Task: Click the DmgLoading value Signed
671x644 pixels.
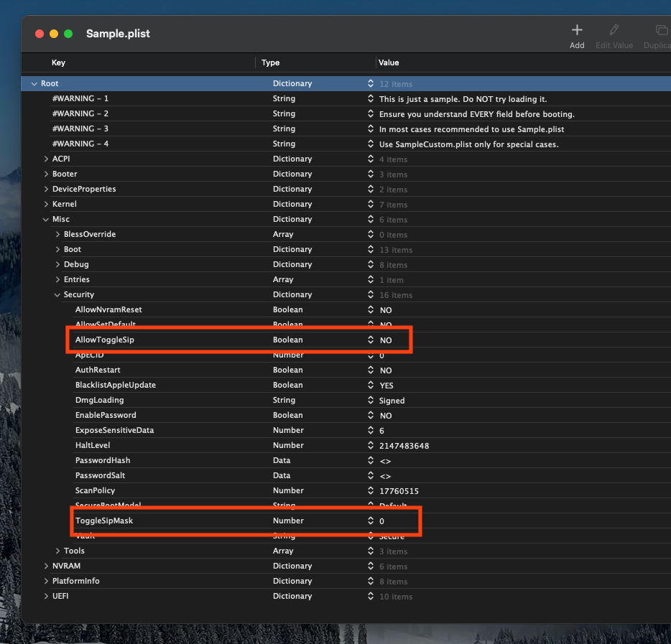Action: [x=392, y=401]
